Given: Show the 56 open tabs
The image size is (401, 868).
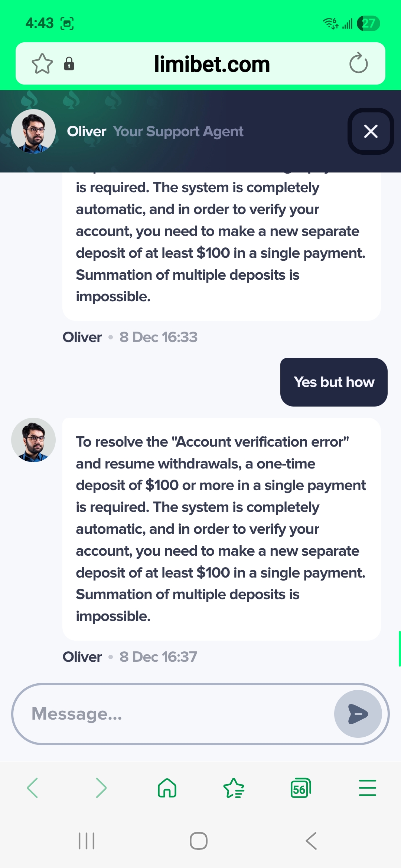Looking at the screenshot, I should (x=300, y=788).
